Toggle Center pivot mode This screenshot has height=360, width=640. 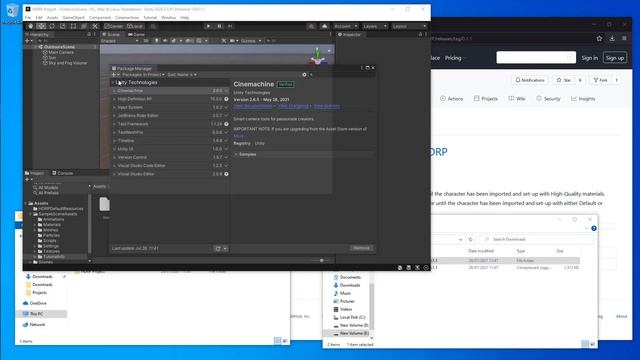pyautogui.click(x=114, y=26)
